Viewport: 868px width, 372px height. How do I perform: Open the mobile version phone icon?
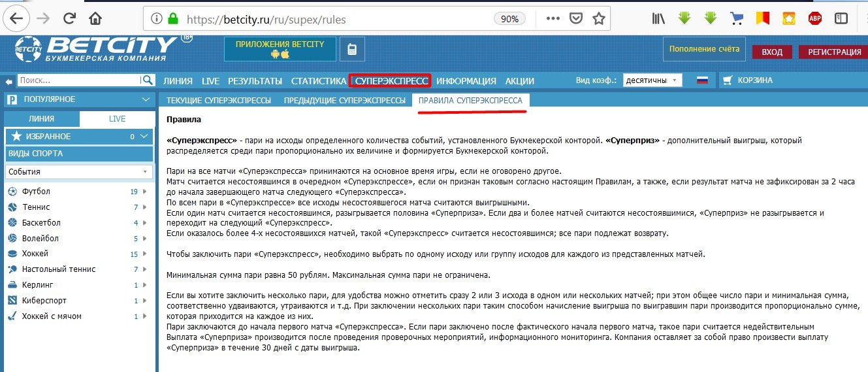[352, 49]
